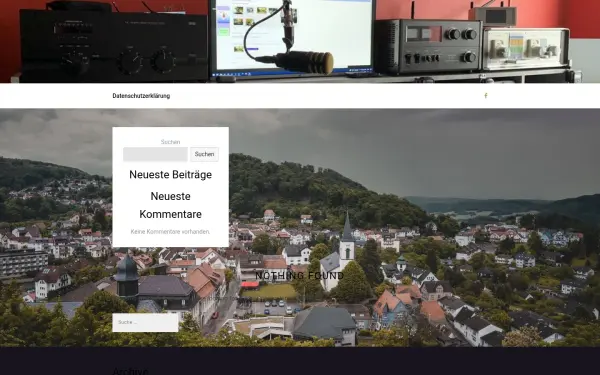The width and height of the screenshot is (600, 375).
Task: Click the 'Suche ...' search box
Action: pyautogui.click(x=145, y=323)
